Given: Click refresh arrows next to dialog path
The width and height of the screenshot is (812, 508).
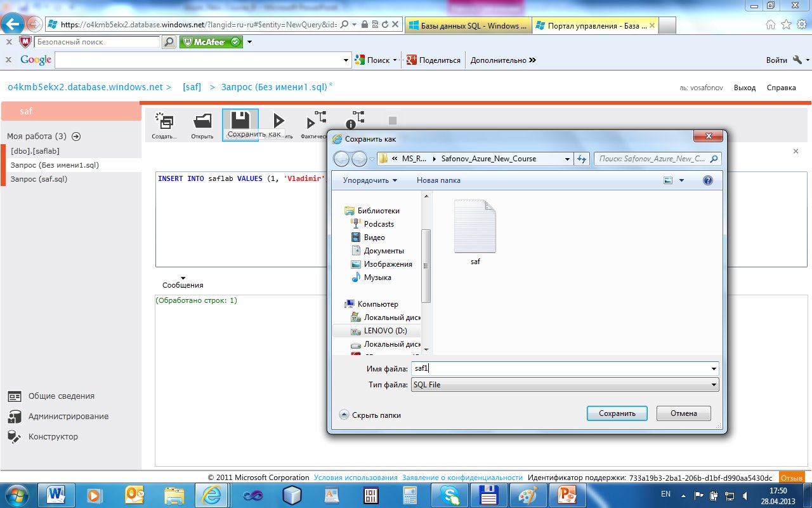Looking at the screenshot, I should (x=582, y=159).
